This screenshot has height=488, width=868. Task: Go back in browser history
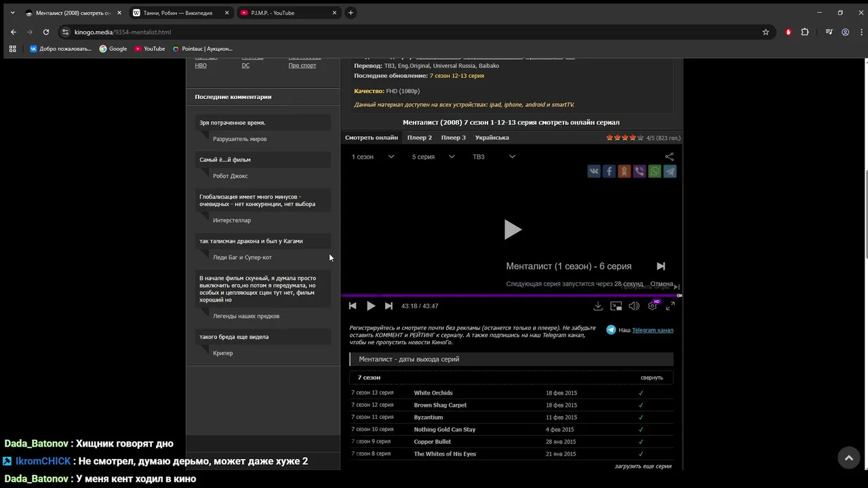coord(14,32)
